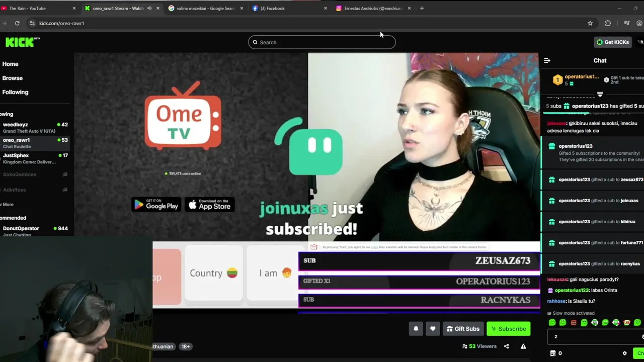
Task: Click gifted sub recipient racnykas in chat
Action: [630, 264]
